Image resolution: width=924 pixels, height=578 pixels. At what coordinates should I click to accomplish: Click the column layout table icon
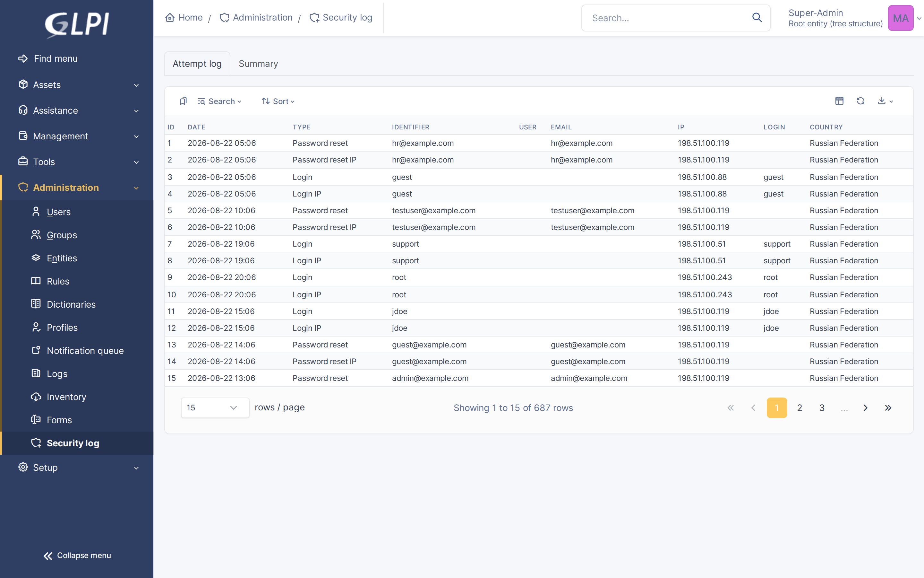[839, 101]
